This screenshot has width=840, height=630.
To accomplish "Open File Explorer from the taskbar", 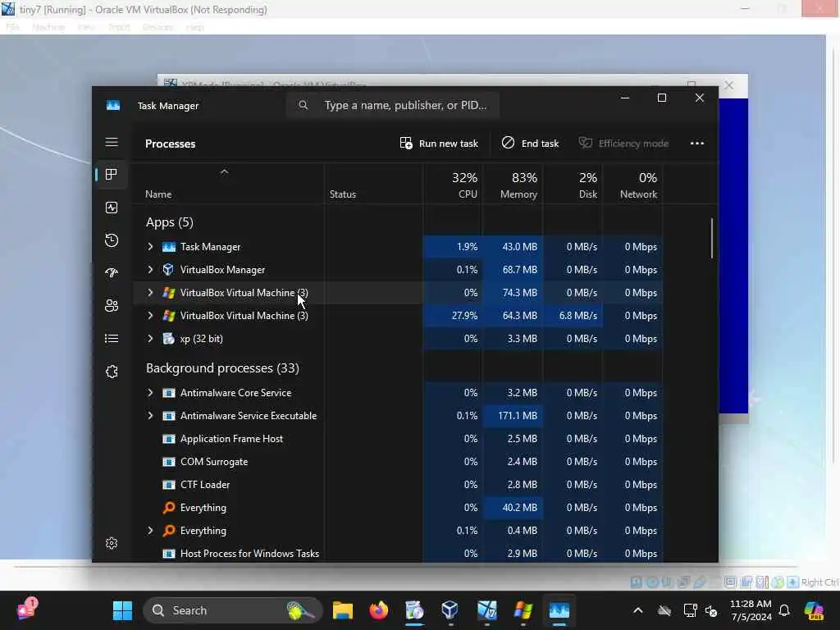I will coord(343,610).
